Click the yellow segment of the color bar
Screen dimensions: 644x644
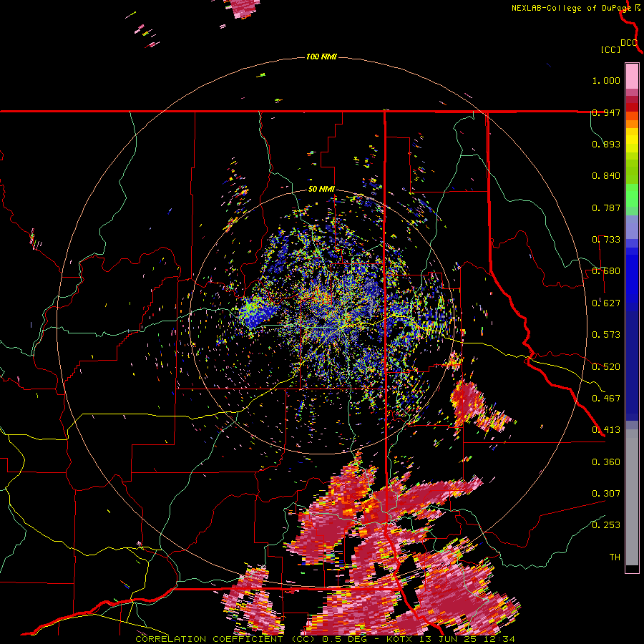632,142
